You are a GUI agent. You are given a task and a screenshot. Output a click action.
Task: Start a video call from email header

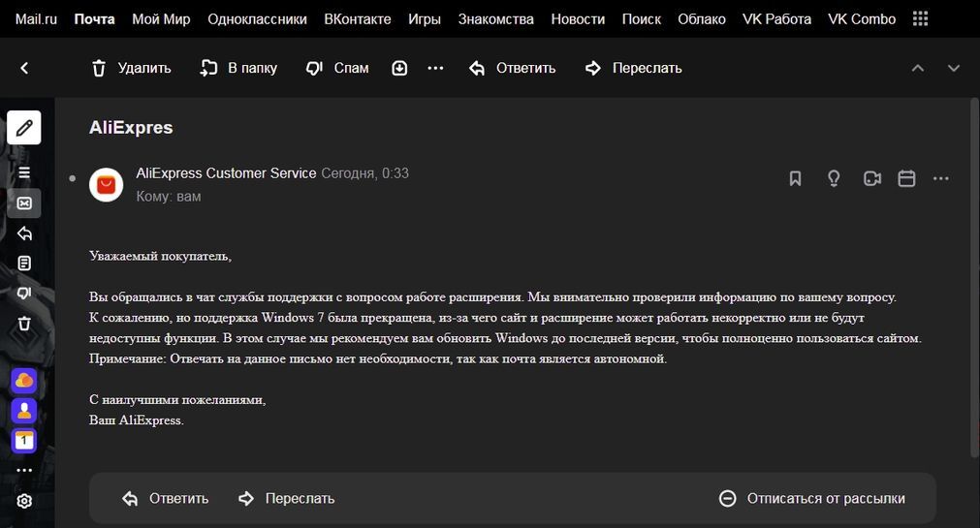(x=871, y=179)
